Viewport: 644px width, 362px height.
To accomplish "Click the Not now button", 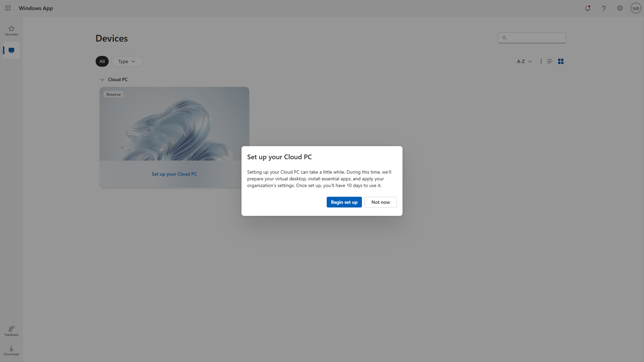I will tap(381, 202).
